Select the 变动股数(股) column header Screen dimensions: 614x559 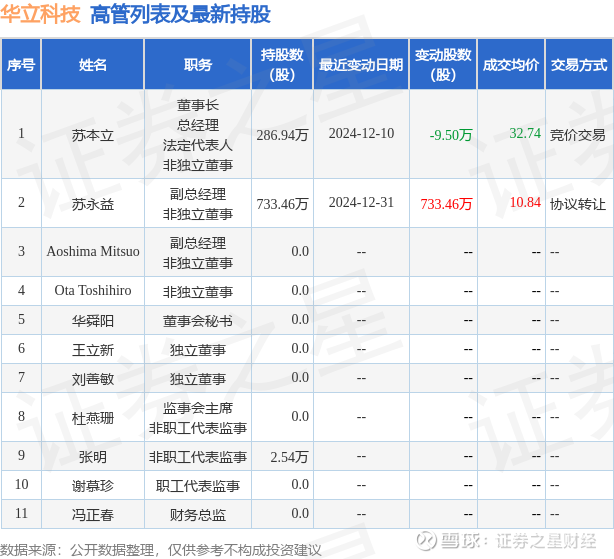coord(443,65)
